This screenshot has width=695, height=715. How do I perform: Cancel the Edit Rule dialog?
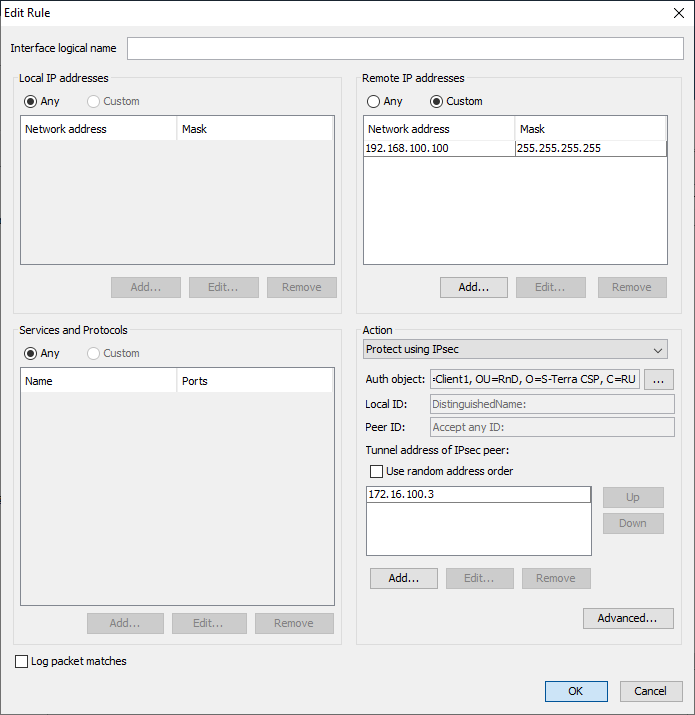tap(651, 691)
